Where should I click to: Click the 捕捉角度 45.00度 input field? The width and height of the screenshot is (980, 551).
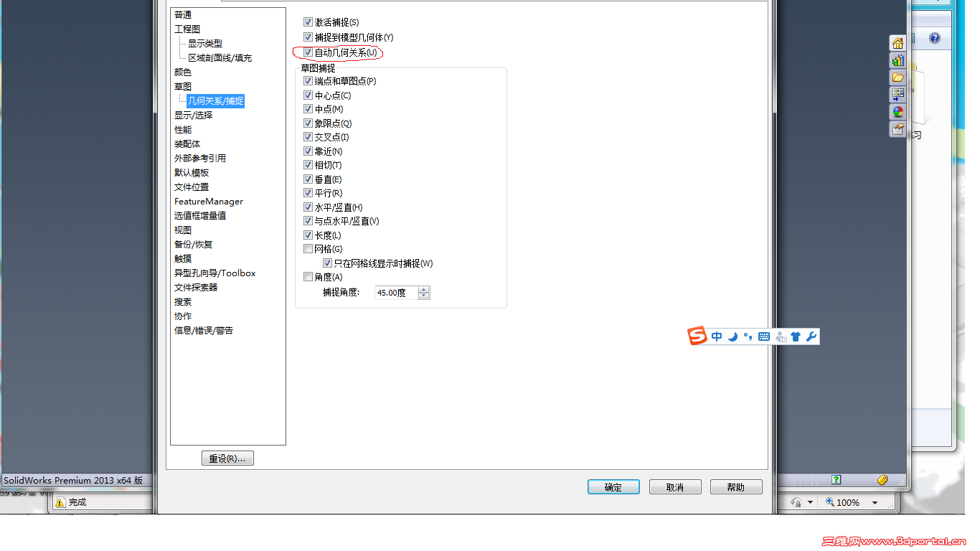coord(397,293)
